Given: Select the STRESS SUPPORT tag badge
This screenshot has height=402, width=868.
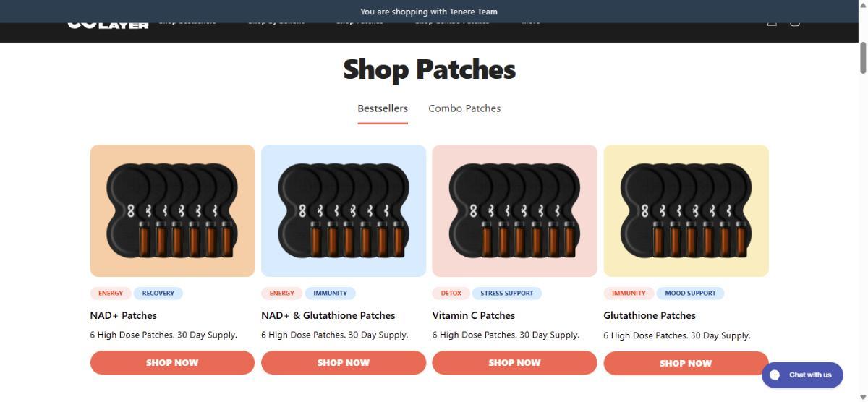Looking at the screenshot, I should tap(507, 294).
